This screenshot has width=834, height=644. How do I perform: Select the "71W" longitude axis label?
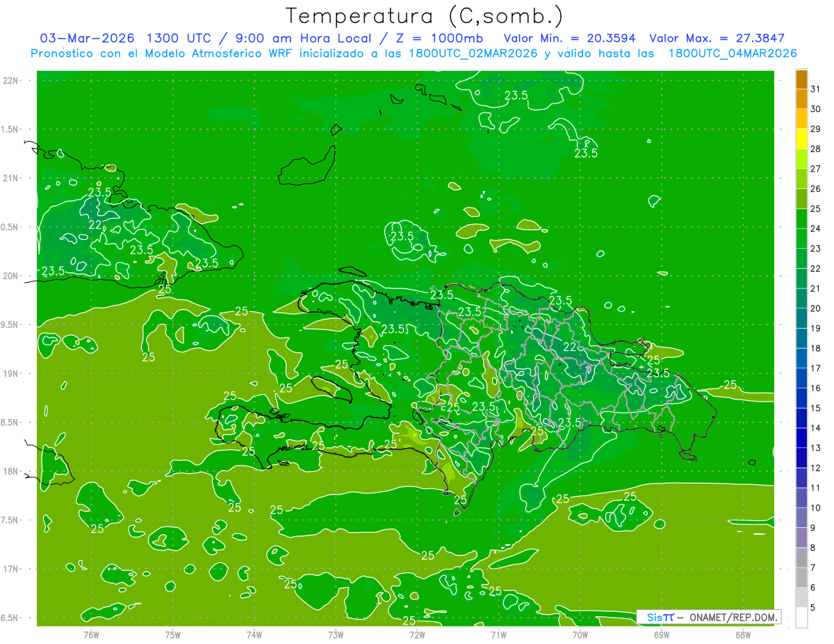pos(498,635)
